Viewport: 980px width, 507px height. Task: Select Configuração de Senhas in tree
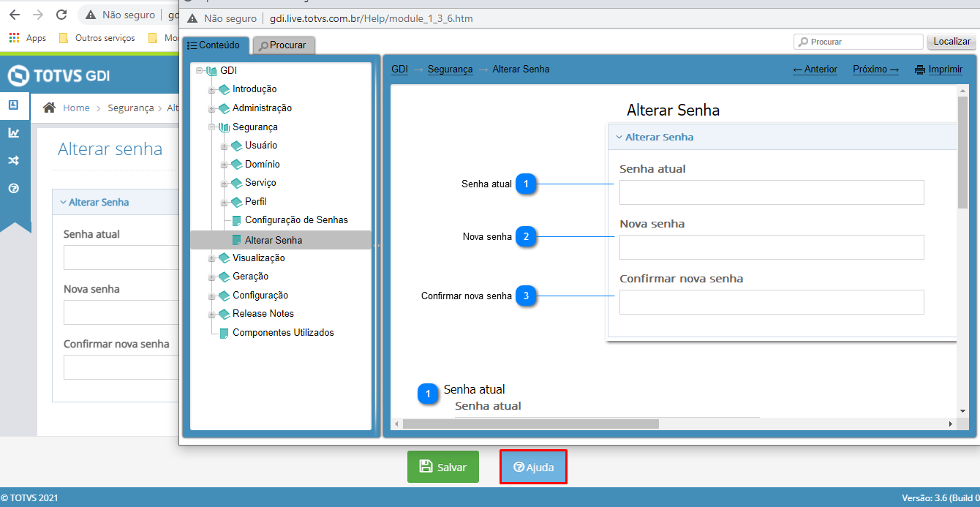(x=296, y=220)
